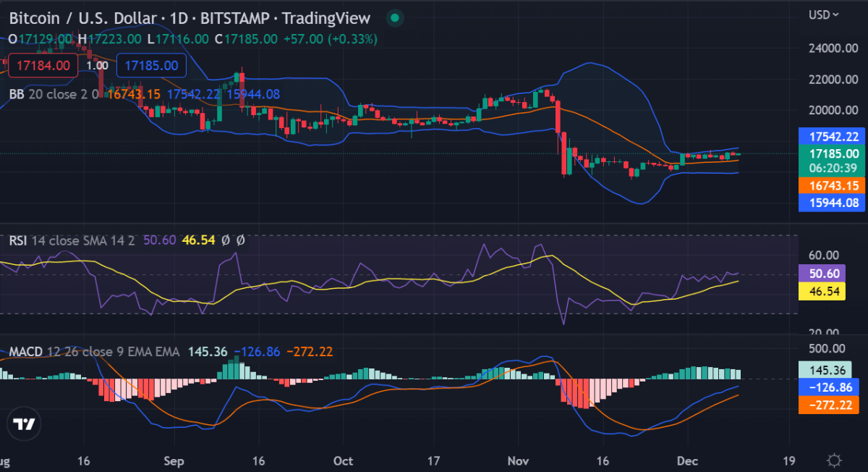Click the Sep date on time axis

pyautogui.click(x=174, y=460)
